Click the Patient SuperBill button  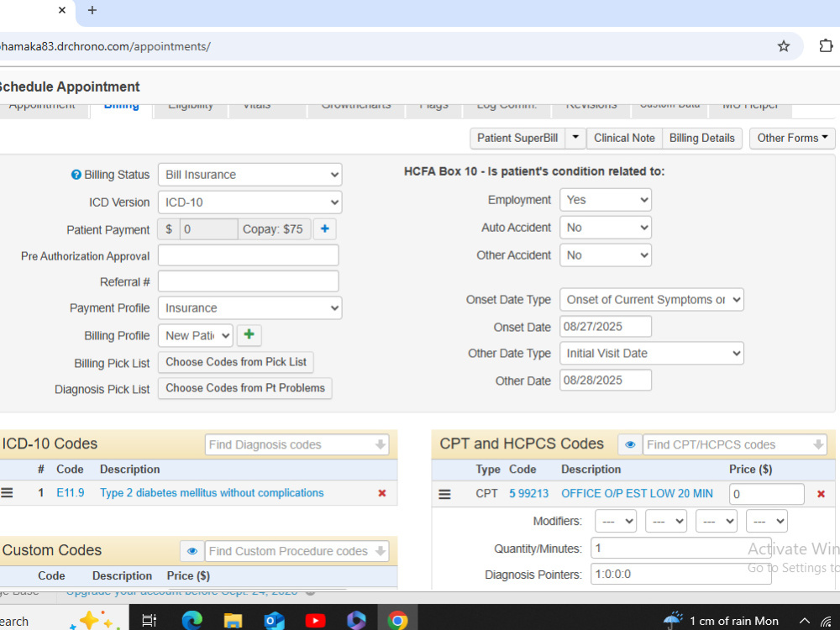coord(517,138)
